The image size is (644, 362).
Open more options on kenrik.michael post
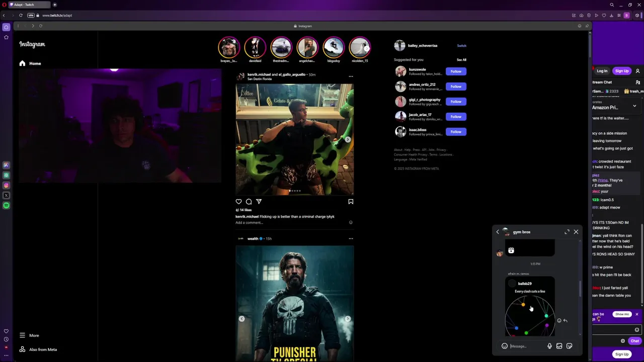click(351, 76)
